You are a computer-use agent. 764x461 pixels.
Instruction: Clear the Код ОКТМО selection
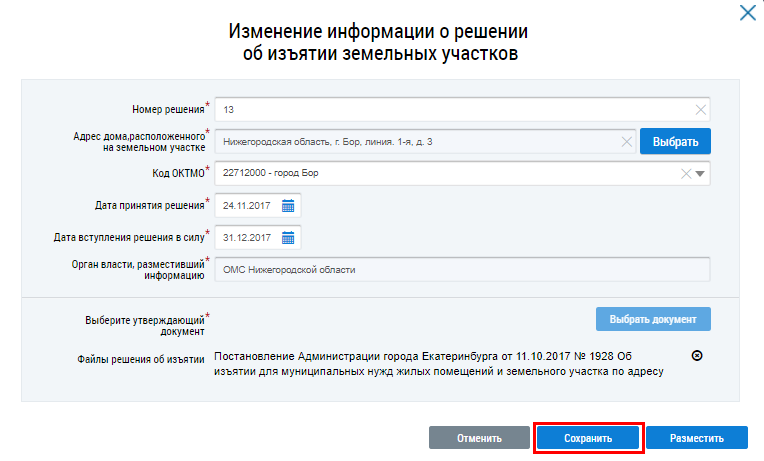[x=686, y=173]
